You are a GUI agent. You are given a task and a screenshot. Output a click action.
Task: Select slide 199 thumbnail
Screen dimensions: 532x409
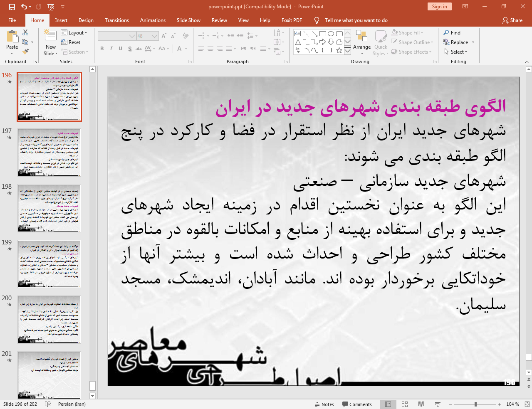(49, 264)
